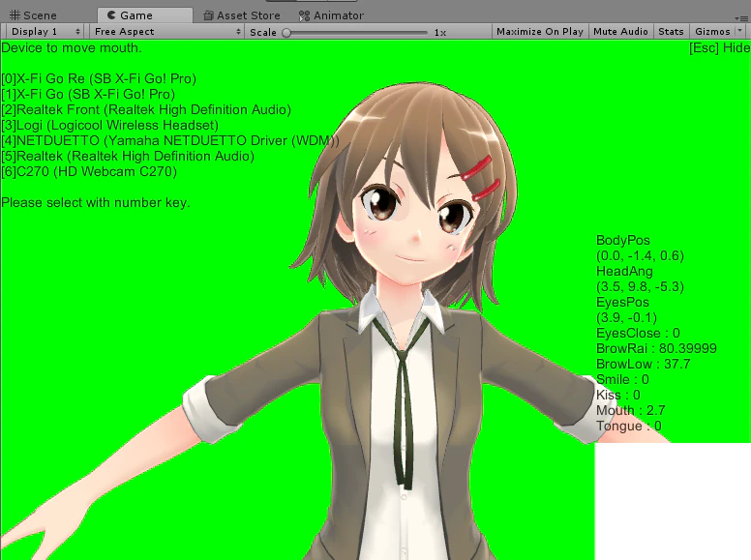751x560 pixels.
Task: Expand the Gizmos dropdown arrow
Action: click(x=740, y=32)
